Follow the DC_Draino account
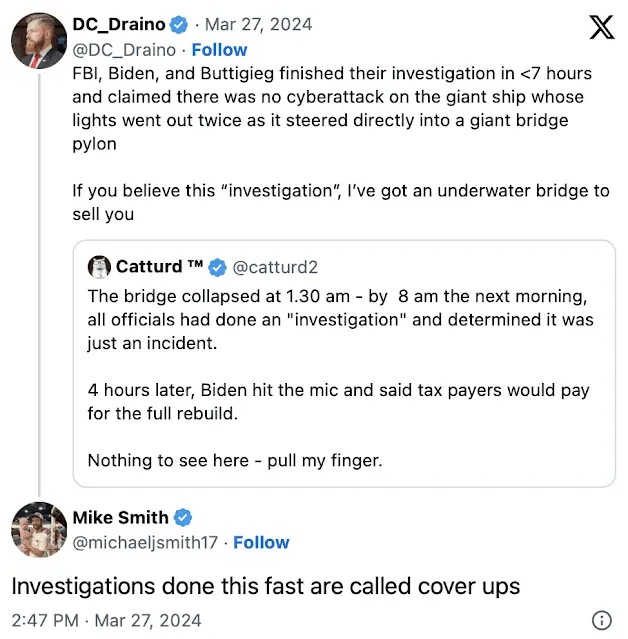 tap(219, 49)
